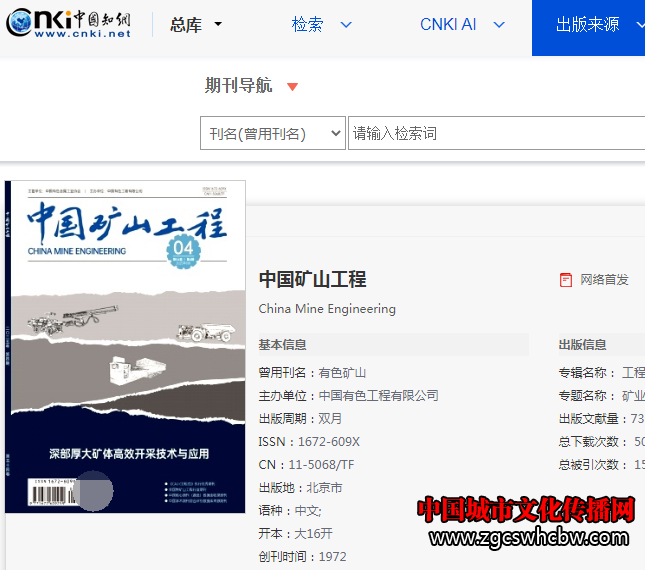Click the chevron arrow next to CNKI AI
Viewport: 645px width, 570px height.
pyautogui.click(x=499, y=25)
